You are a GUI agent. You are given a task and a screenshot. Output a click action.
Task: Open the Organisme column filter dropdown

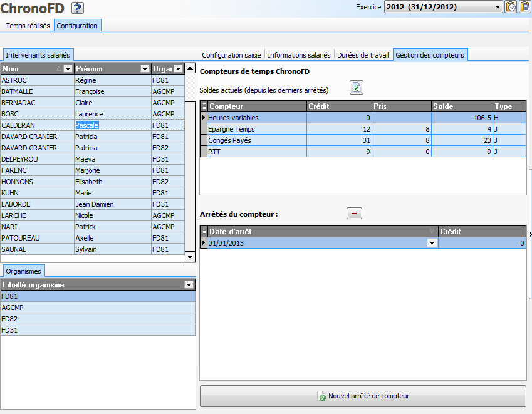[178, 69]
